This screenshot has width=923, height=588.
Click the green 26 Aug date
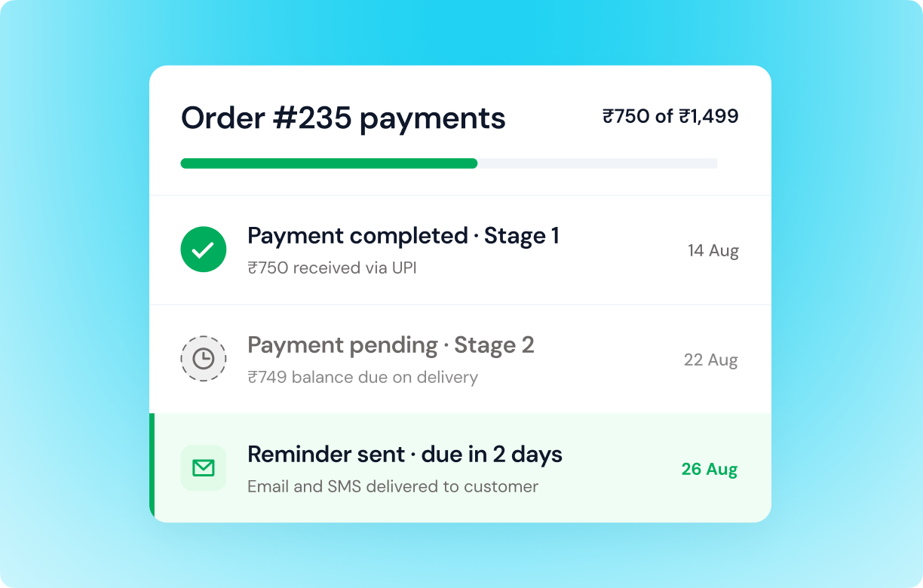click(x=710, y=470)
